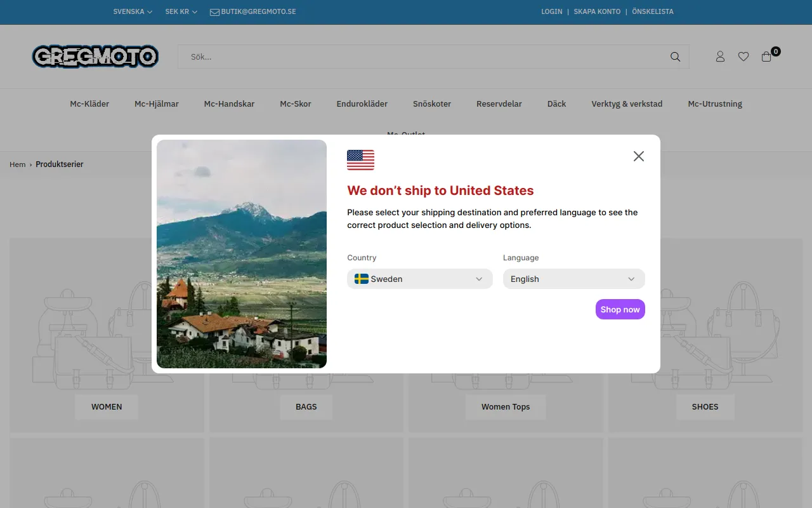Click the Produktserier breadcrumb text
Screen dimensions: 812x508
(x=60, y=164)
